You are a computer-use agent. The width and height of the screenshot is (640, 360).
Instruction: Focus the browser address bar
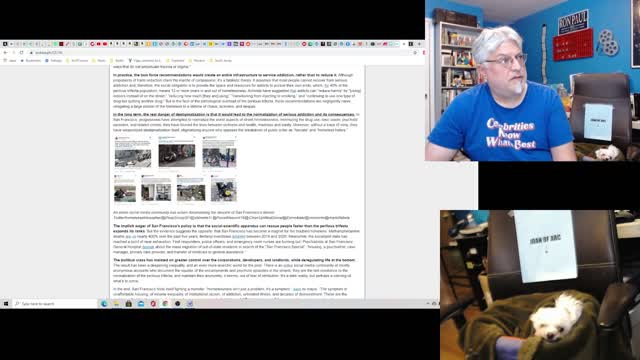point(220,53)
